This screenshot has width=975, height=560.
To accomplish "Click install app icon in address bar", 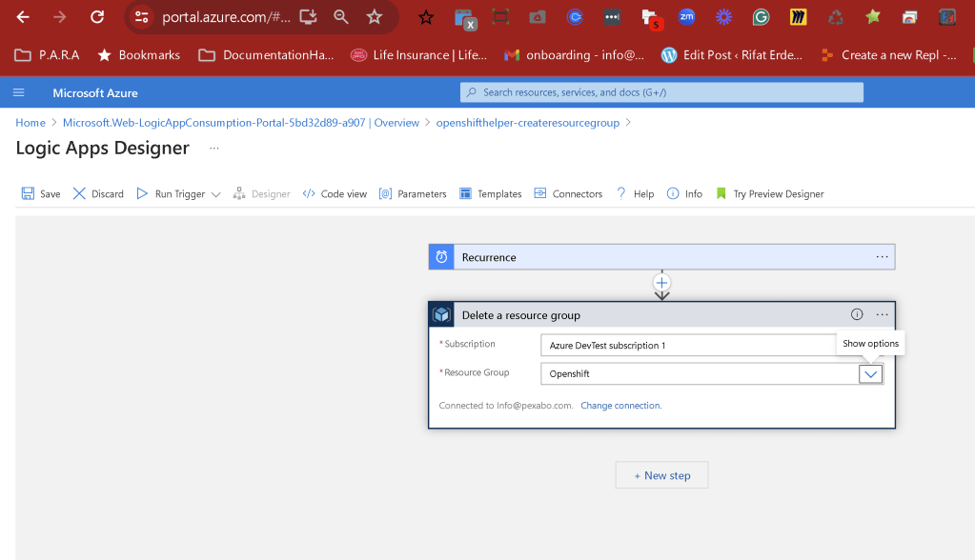I will (x=309, y=17).
